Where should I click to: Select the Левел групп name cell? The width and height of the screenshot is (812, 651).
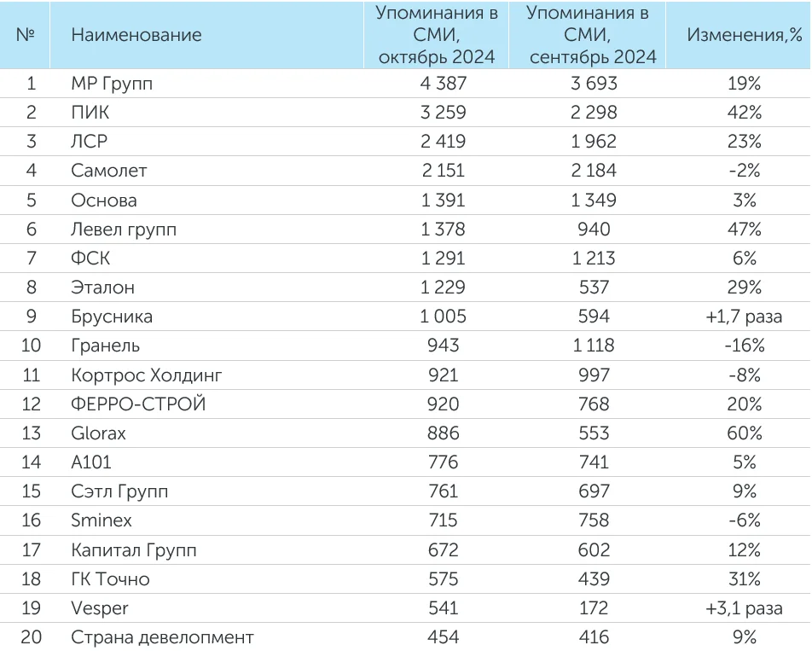tap(125, 229)
